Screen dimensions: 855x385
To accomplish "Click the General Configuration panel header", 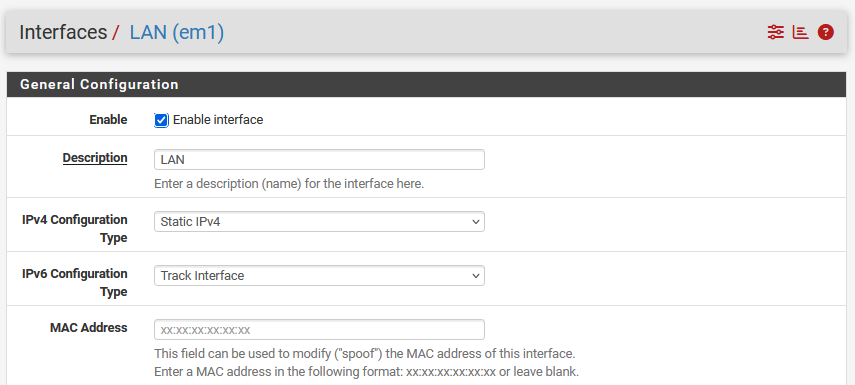I will [426, 85].
